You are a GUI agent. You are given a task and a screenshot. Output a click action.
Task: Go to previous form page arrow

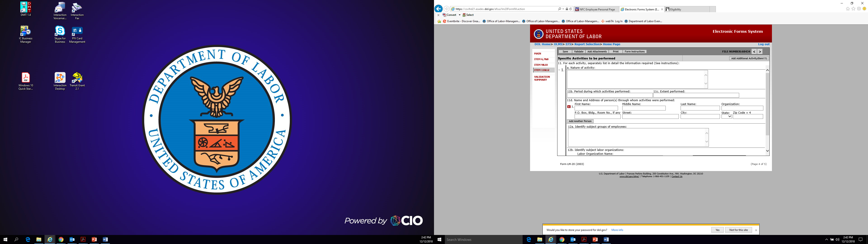coord(754,52)
